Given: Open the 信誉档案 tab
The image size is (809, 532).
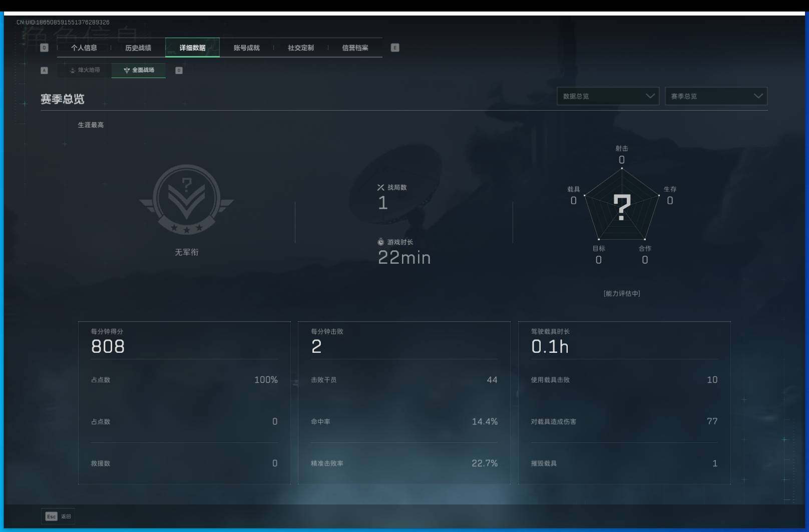Looking at the screenshot, I should 355,48.
